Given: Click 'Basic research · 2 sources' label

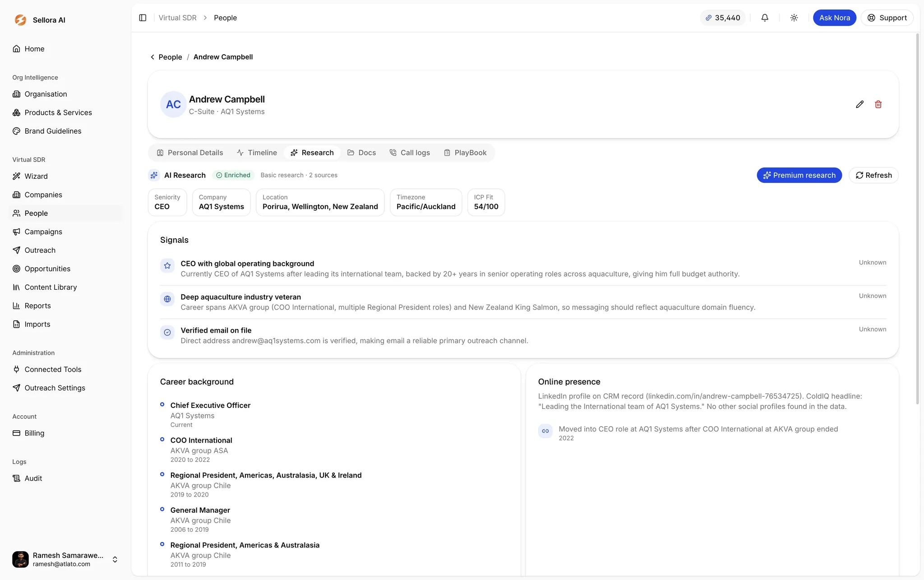Looking at the screenshot, I should tap(299, 175).
